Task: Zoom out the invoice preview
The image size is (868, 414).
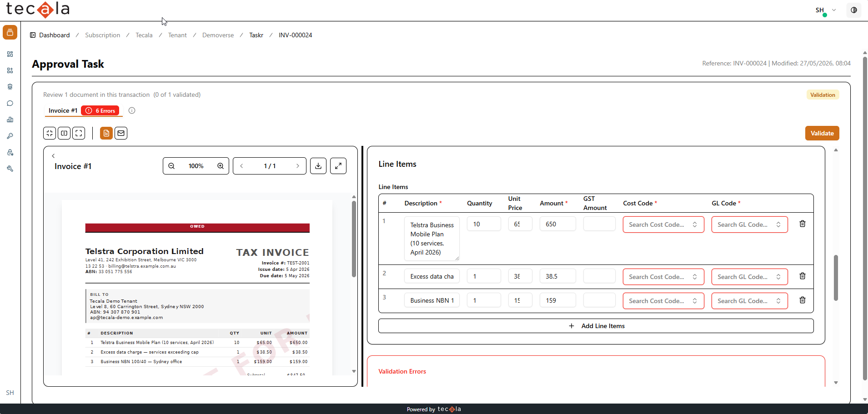Action: (171, 166)
